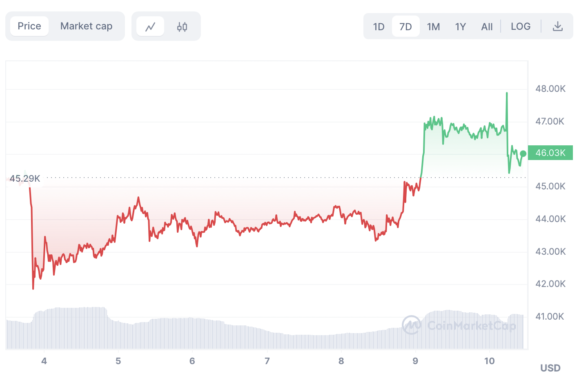Set the range to 1M
Image resolution: width=588 pixels, height=387 pixels.
click(433, 27)
